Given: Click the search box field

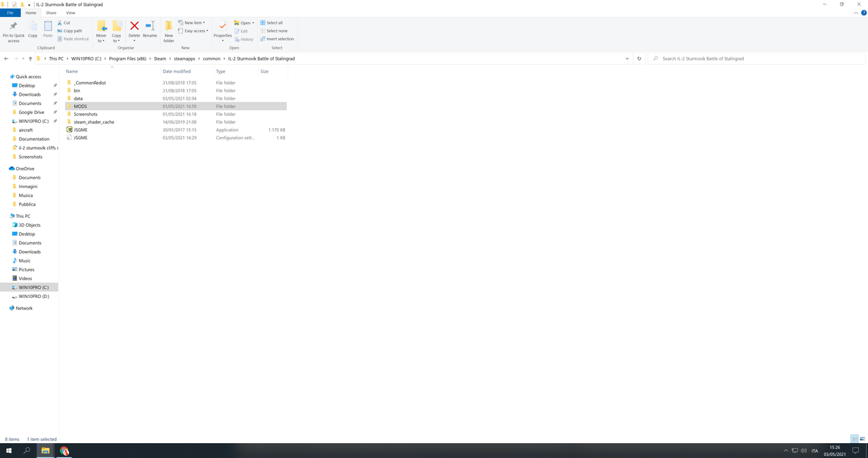Looking at the screenshot, I should (x=755, y=58).
